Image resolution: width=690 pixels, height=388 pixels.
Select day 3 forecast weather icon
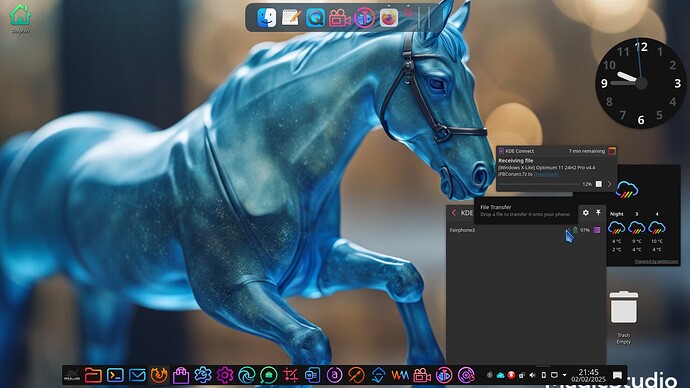coord(637,228)
